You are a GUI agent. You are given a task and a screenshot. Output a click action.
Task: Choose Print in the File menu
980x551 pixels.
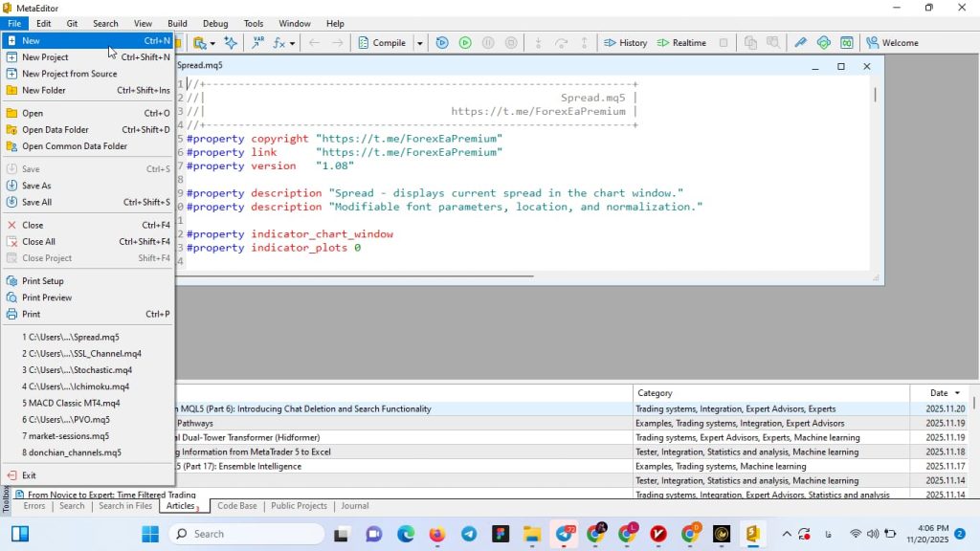tap(87, 314)
